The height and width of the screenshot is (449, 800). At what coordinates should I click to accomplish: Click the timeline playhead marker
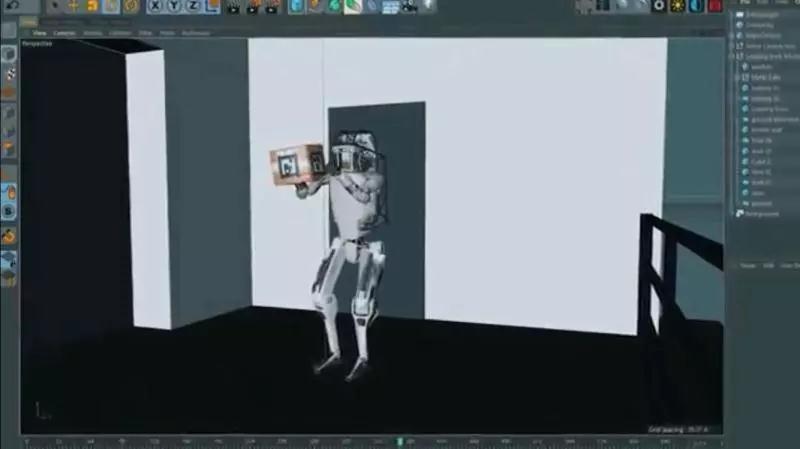click(x=400, y=440)
